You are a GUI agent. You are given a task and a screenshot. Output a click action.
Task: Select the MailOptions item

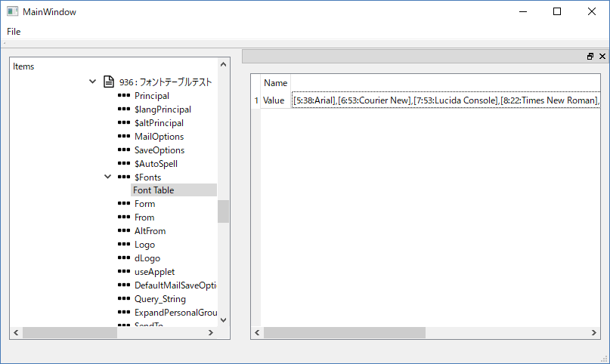tap(159, 137)
